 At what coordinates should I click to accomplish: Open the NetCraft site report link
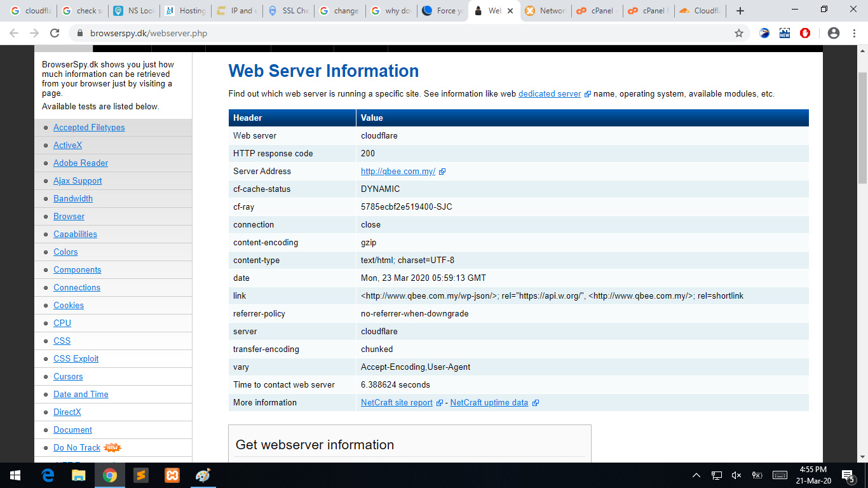(397, 403)
